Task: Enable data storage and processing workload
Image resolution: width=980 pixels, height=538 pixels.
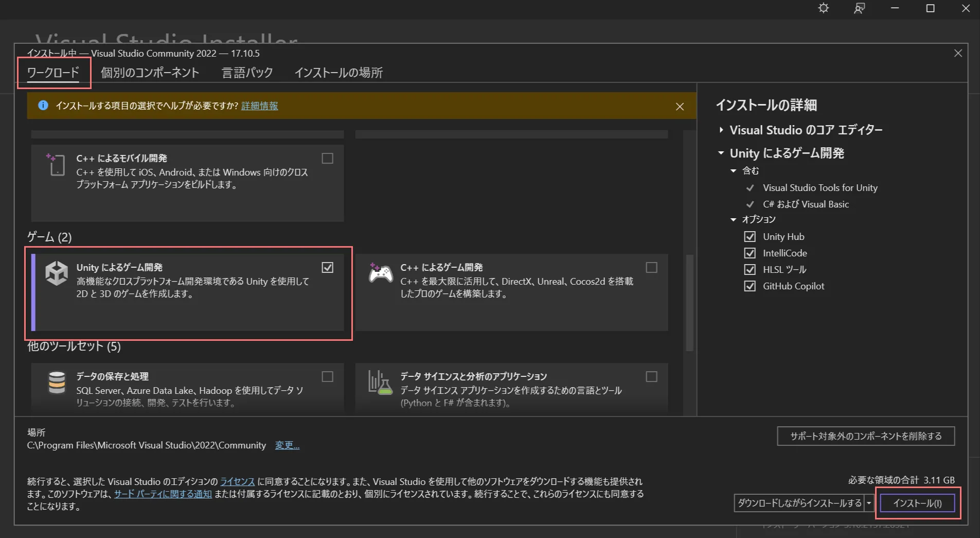Action: (x=327, y=377)
